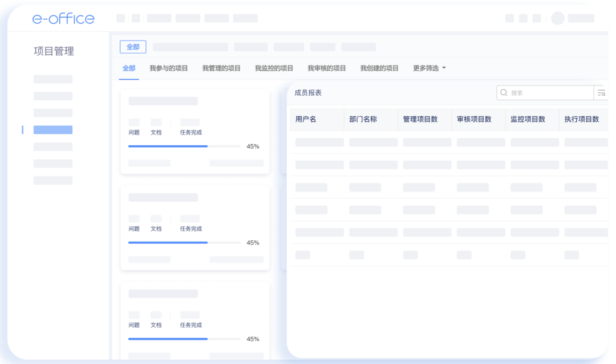The height and width of the screenshot is (364, 616).
Task: Switch to the 我创建的项目 tab
Action: coord(379,68)
